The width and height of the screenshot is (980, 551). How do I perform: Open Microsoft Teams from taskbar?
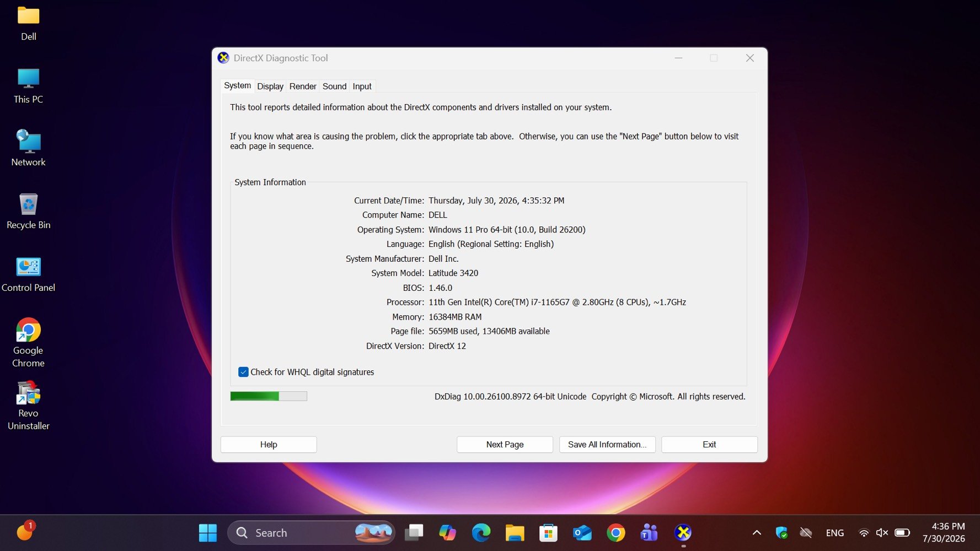tap(649, 533)
